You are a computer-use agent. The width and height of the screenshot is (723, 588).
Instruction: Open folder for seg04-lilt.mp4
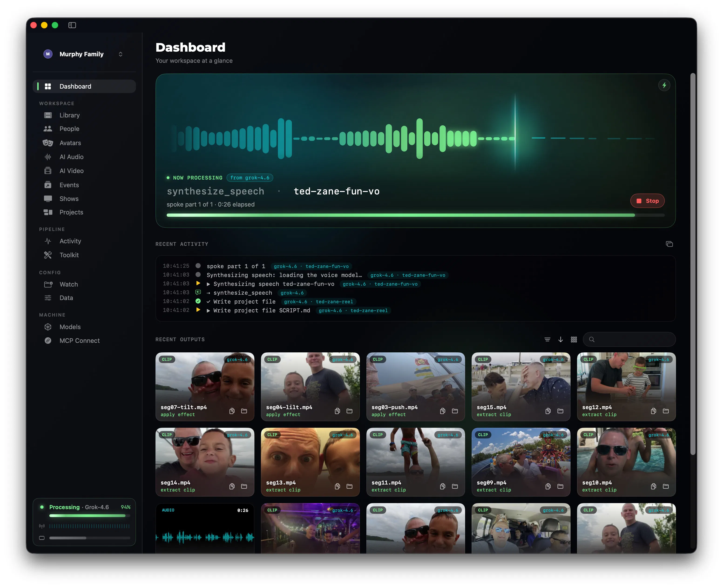tap(349, 411)
